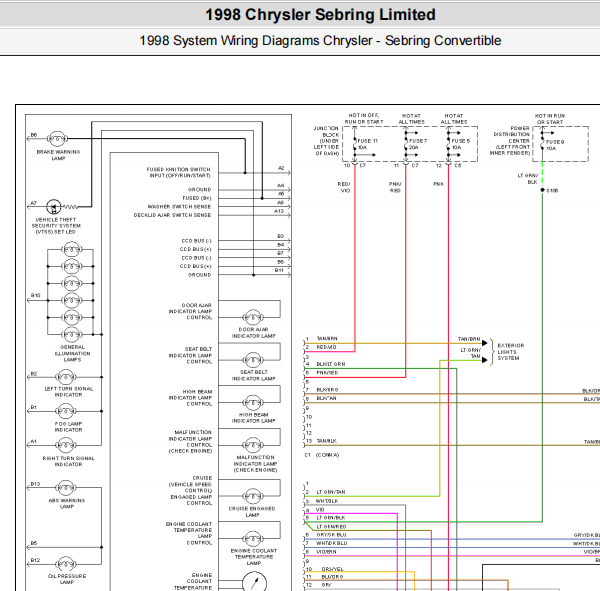600x591 pixels.
Task: Click the "LT GRN/BLK" label below Fuse 9
Action: (x=528, y=179)
